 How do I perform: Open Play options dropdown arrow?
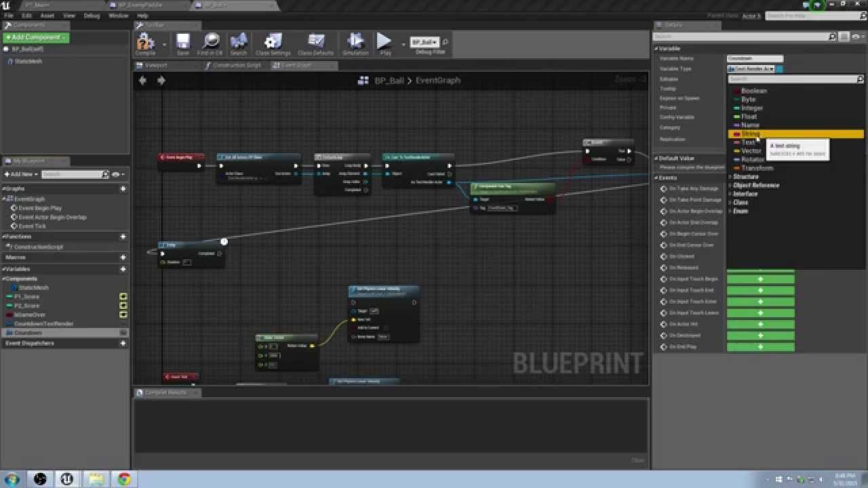tap(403, 44)
